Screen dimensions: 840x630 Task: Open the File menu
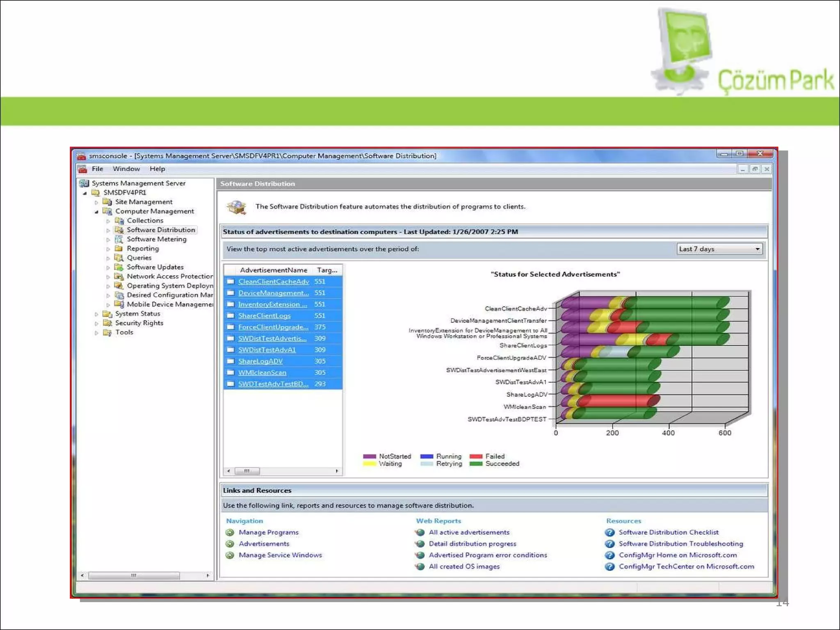pos(97,169)
